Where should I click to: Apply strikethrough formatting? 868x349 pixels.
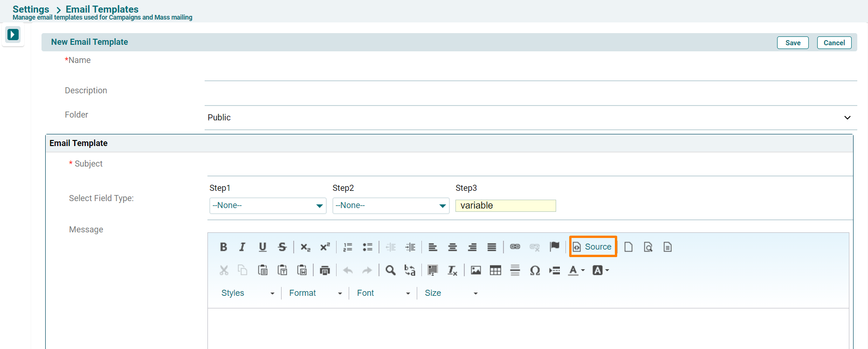point(282,247)
